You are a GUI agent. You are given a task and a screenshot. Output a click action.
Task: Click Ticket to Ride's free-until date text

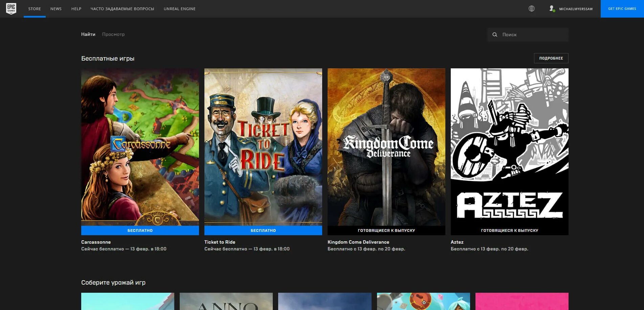point(247,249)
